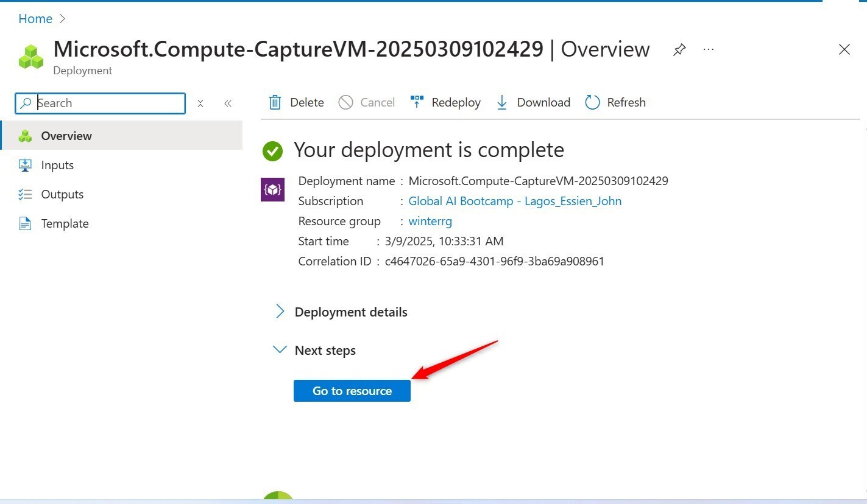Click Your deployment is complete heading
Screen dimensions: 867x504
point(429,150)
